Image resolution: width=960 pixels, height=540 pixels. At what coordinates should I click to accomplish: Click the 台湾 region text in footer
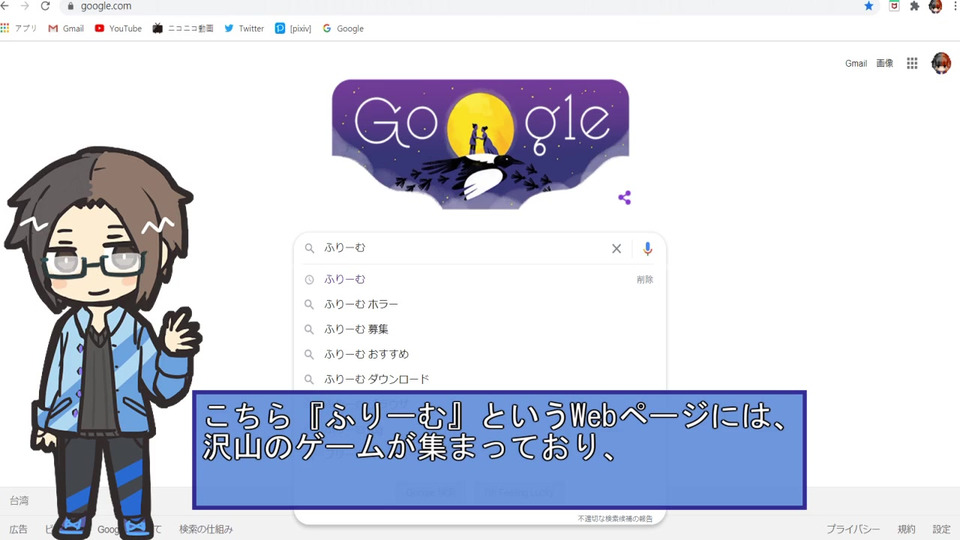[19, 500]
